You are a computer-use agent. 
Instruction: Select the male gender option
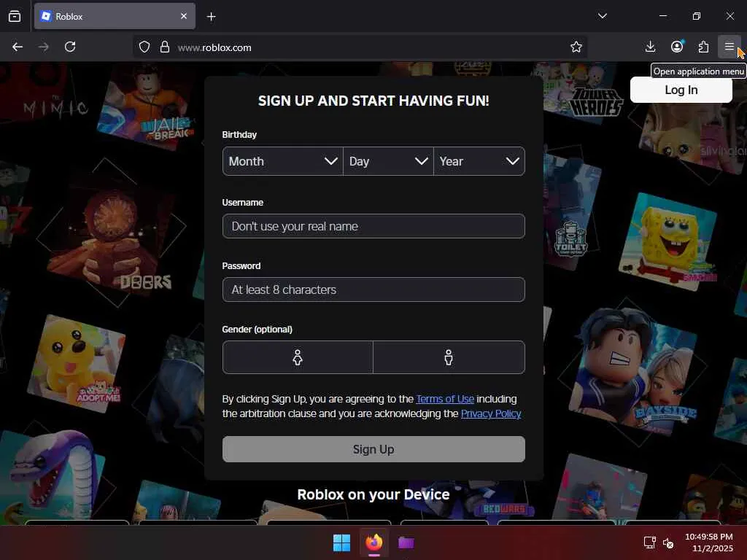click(x=449, y=357)
